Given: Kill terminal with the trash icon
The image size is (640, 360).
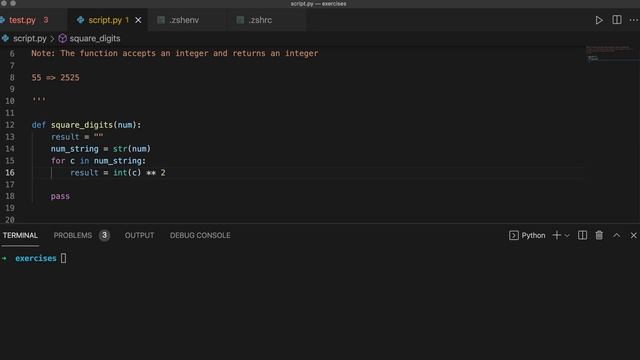Looking at the screenshot, I should (599, 236).
